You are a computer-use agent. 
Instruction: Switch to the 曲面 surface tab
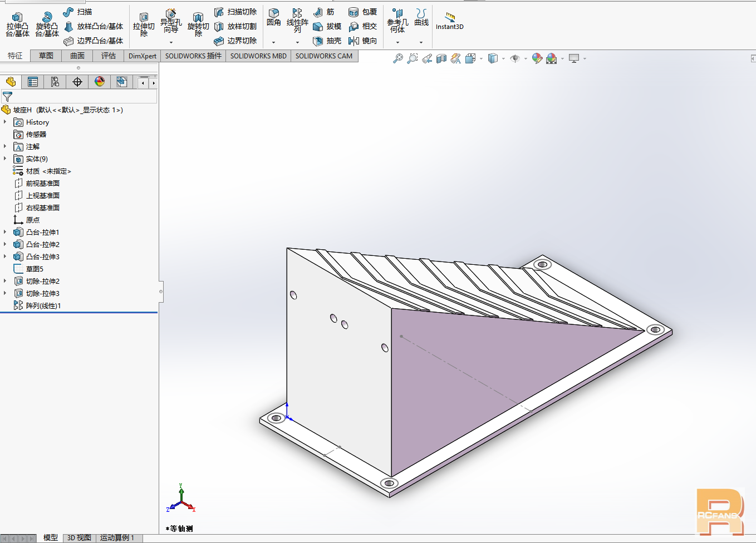click(x=77, y=56)
